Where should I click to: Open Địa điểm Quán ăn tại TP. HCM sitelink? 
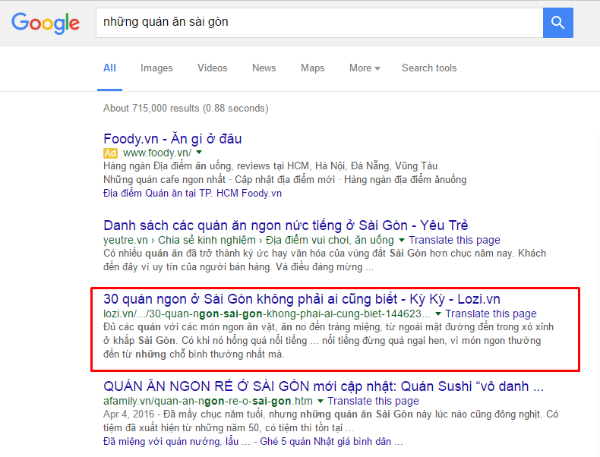click(192, 193)
